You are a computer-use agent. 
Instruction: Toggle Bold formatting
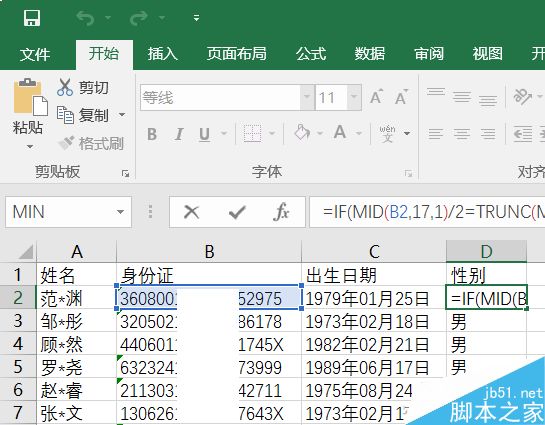(x=152, y=134)
